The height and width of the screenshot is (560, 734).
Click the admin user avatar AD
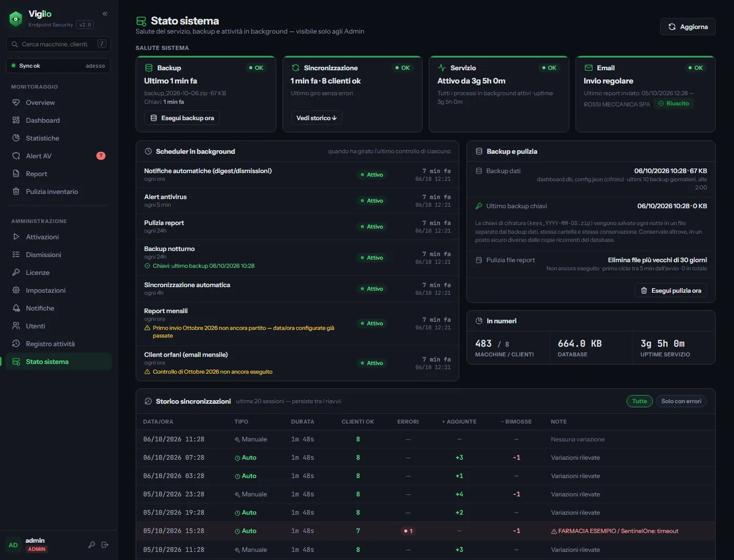point(13,545)
